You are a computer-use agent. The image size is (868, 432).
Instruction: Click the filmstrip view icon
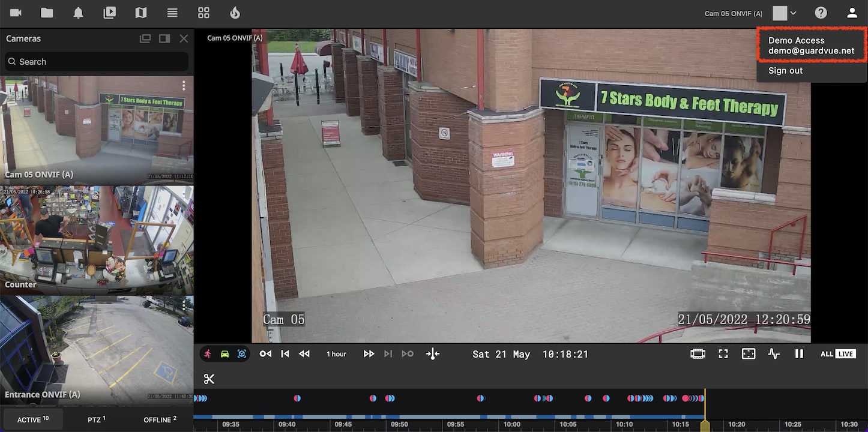[x=698, y=354]
